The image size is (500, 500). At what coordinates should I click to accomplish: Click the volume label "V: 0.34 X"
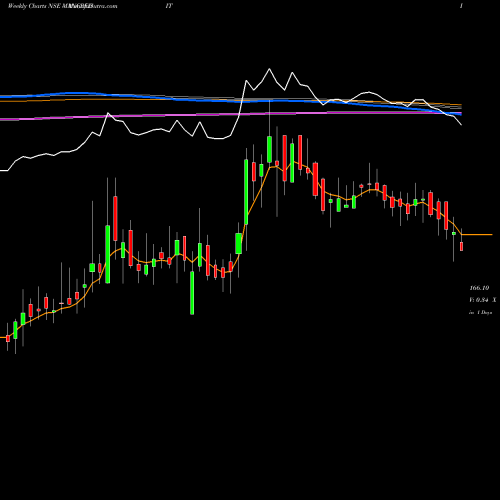pyautogui.click(x=483, y=300)
